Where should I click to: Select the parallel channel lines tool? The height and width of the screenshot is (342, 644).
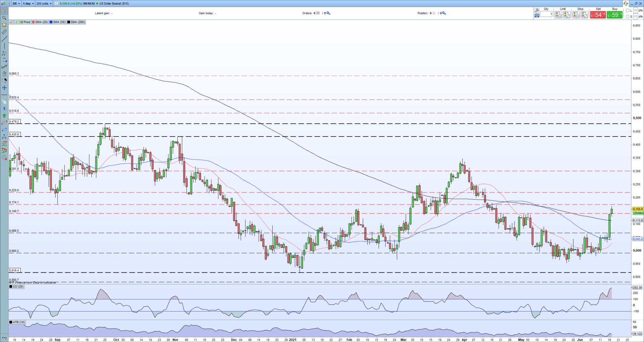(4, 53)
